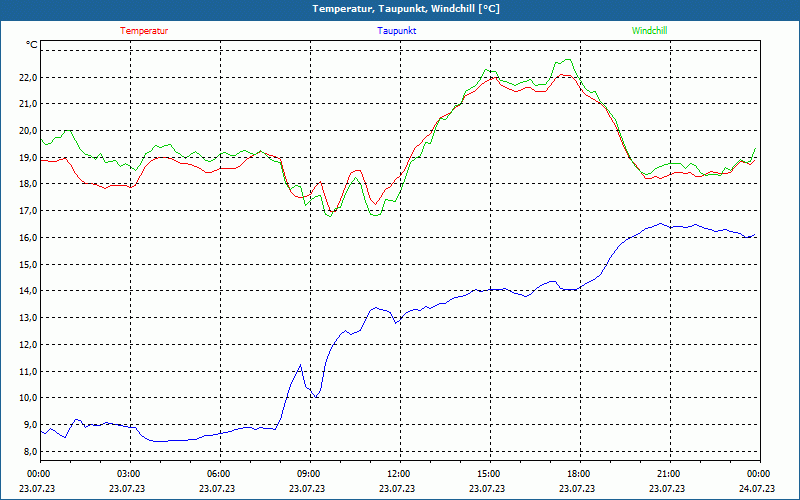The width and height of the screenshot is (800, 500).
Task: Click the 18:00 time axis label
Action: pos(578,474)
